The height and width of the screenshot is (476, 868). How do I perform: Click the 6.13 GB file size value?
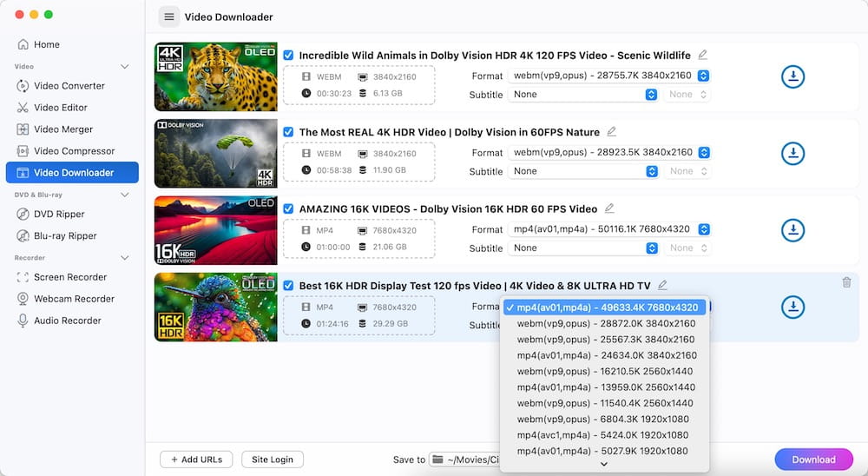tap(387, 93)
